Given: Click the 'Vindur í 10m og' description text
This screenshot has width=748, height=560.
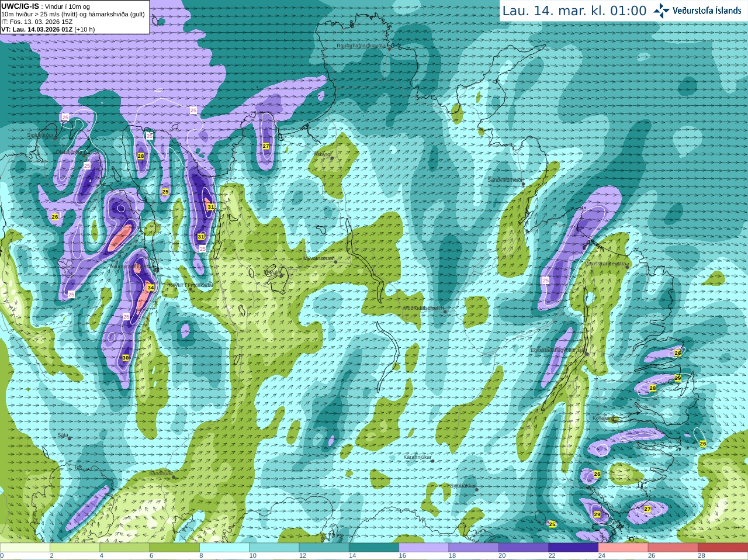Looking at the screenshot, I should click(67, 6).
